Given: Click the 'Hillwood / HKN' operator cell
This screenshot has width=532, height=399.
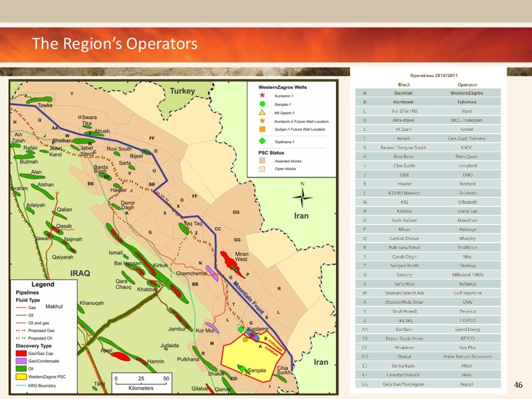Looking at the screenshot, I should click(x=467, y=275).
